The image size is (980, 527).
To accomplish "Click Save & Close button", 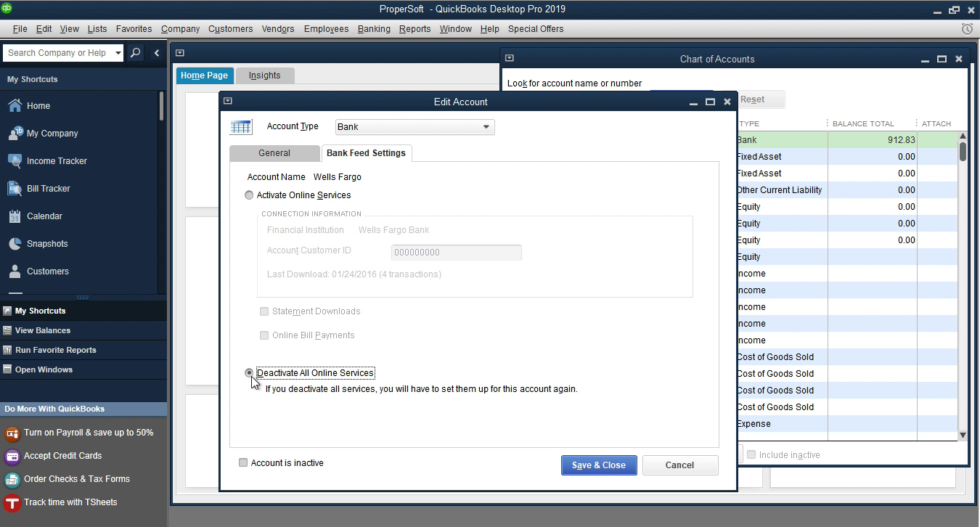I will pyautogui.click(x=599, y=465).
